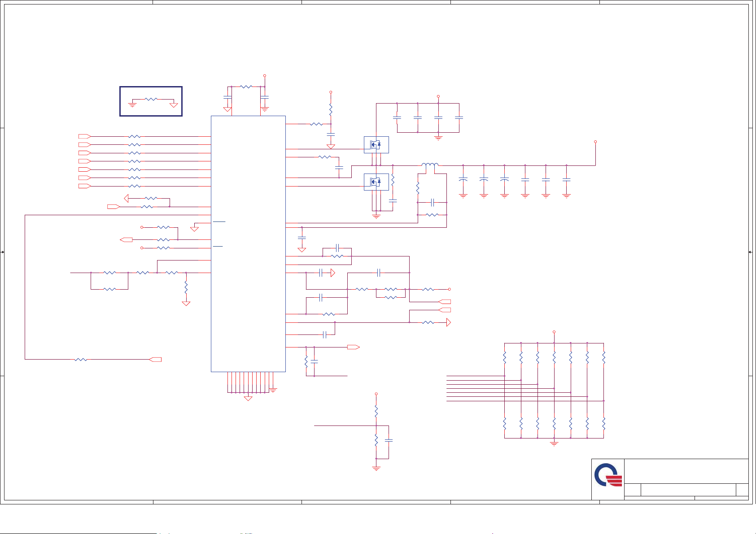Select the capacitor beside the bottom-center voltage divider

389,441
